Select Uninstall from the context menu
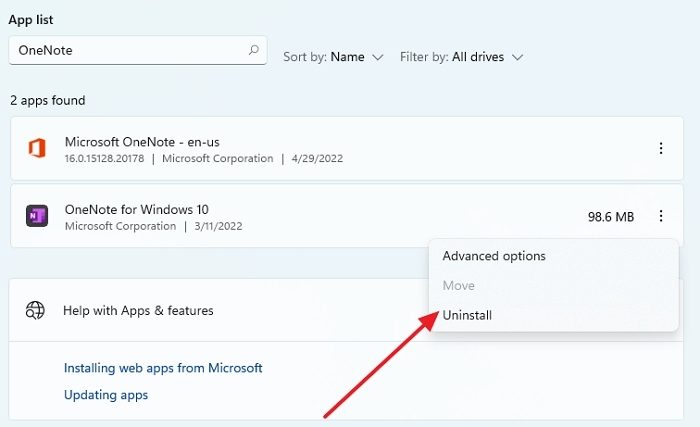The width and height of the screenshot is (700, 427). pyautogui.click(x=467, y=315)
